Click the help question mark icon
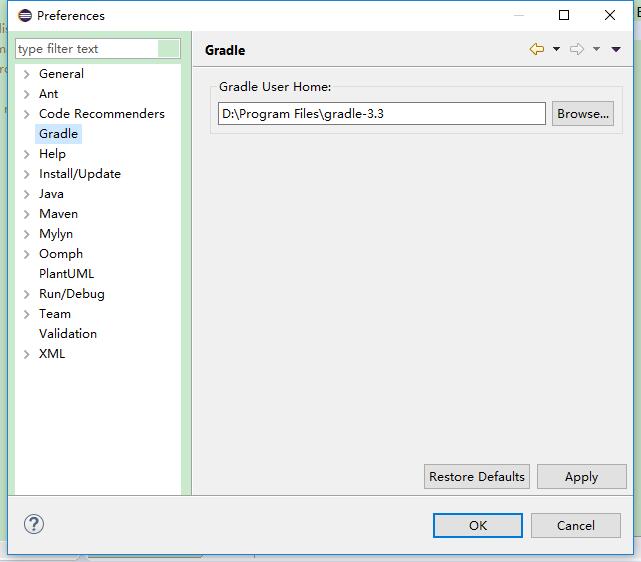 pyautogui.click(x=34, y=524)
